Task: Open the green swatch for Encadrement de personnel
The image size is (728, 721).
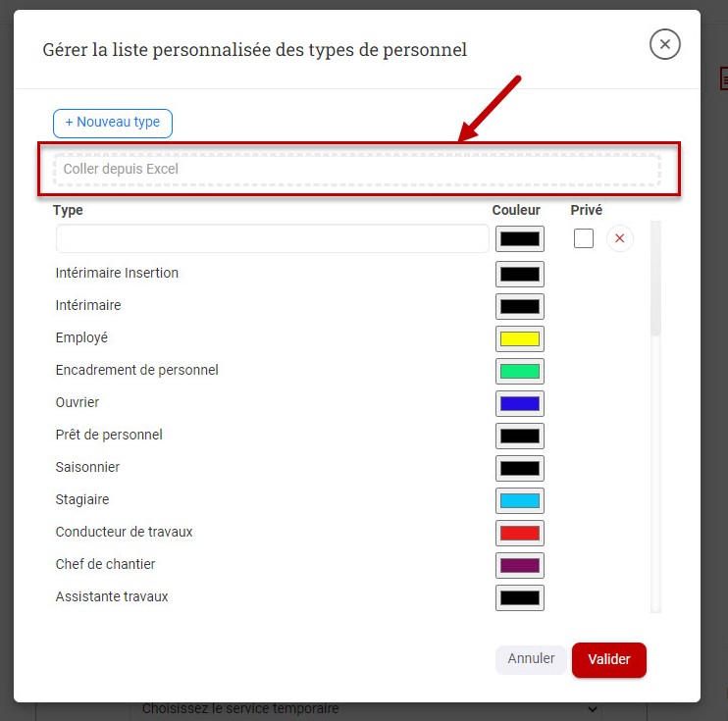Action: tap(520, 371)
